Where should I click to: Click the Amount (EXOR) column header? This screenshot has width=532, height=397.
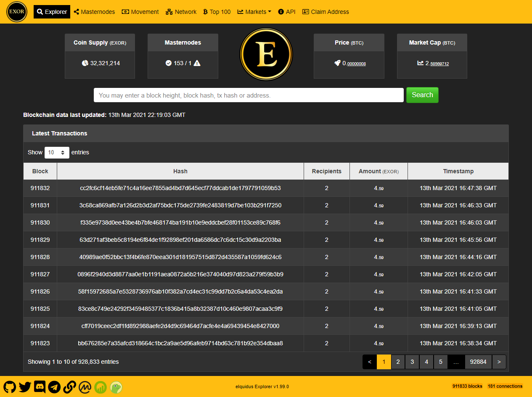click(378, 171)
